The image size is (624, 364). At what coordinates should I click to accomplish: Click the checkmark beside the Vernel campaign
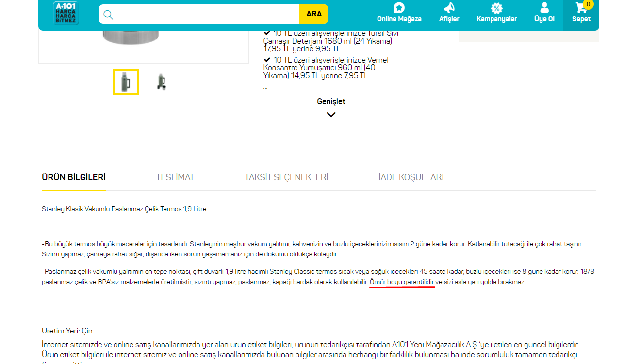tap(267, 60)
